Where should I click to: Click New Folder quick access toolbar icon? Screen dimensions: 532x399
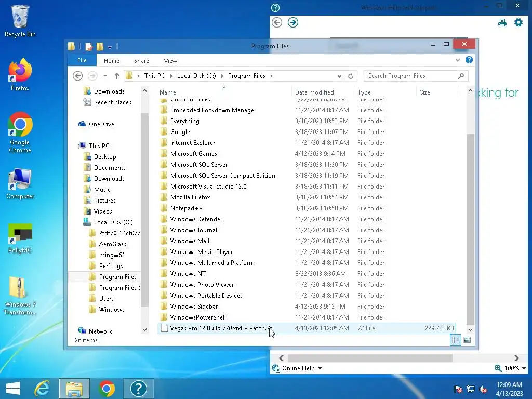pyautogui.click(x=100, y=46)
